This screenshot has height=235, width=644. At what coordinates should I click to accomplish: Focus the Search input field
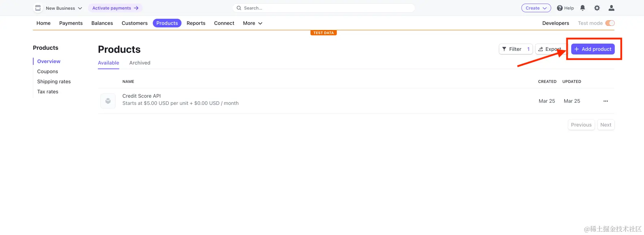point(324,8)
